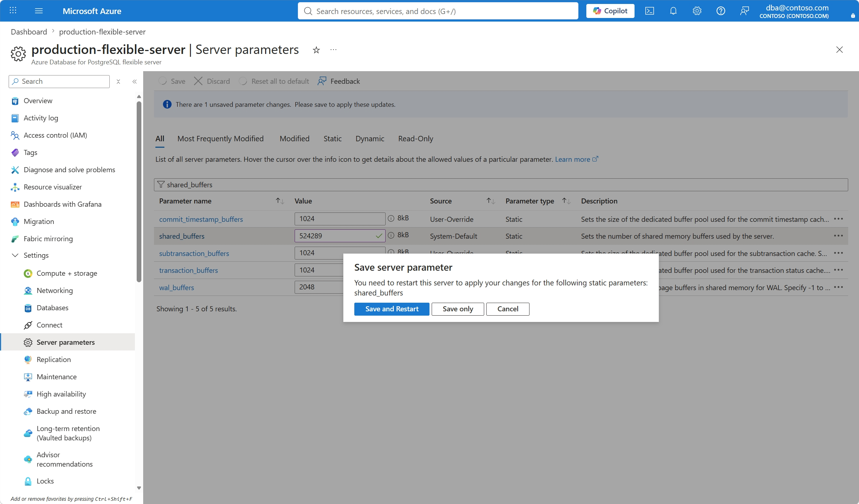Screen dimensions: 859x504
Task: Choose Save only in the dialog
Action: point(458,309)
